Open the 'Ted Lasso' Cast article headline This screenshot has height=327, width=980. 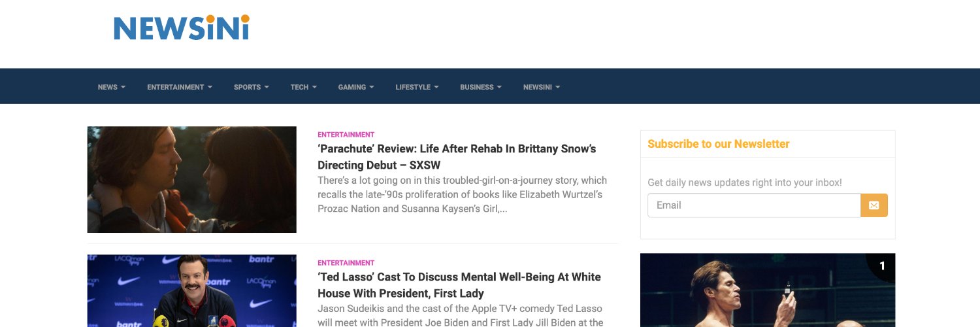[459, 285]
